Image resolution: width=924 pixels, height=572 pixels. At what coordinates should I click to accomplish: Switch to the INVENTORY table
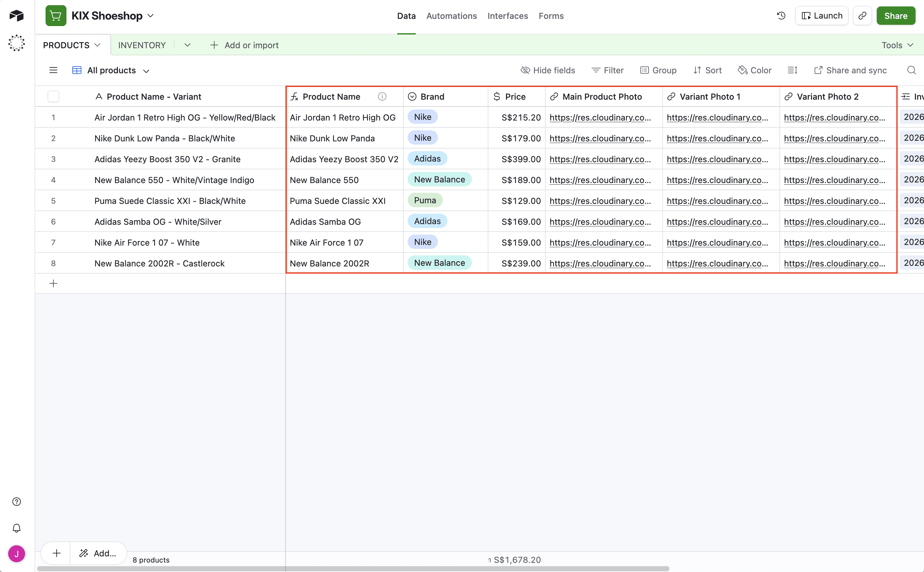pyautogui.click(x=142, y=45)
